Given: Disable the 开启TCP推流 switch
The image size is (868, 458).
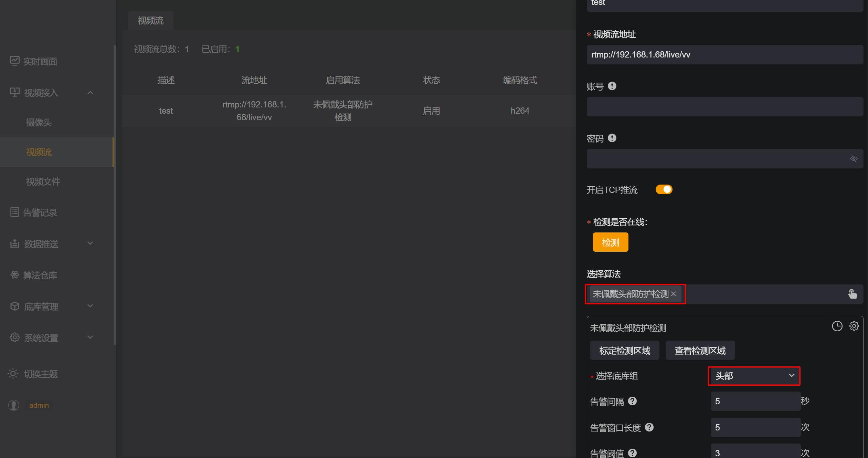Looking at the screenshot, I should (x=664, y=190).
